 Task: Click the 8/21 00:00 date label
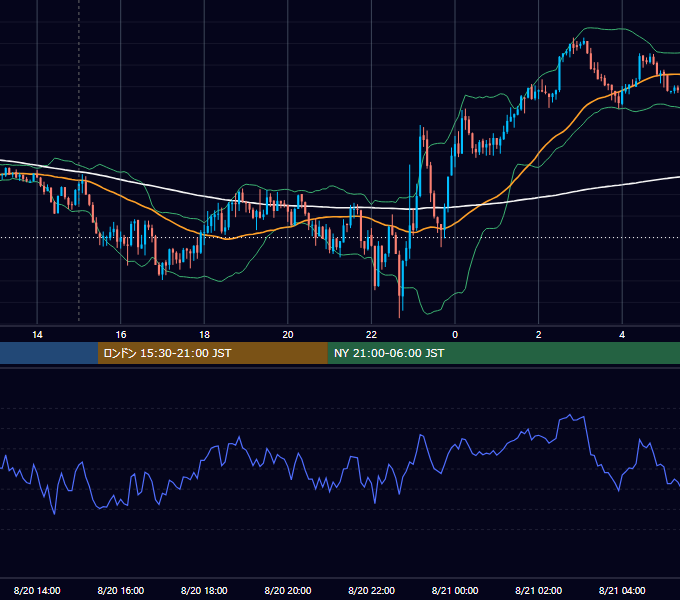click(455, 590)
